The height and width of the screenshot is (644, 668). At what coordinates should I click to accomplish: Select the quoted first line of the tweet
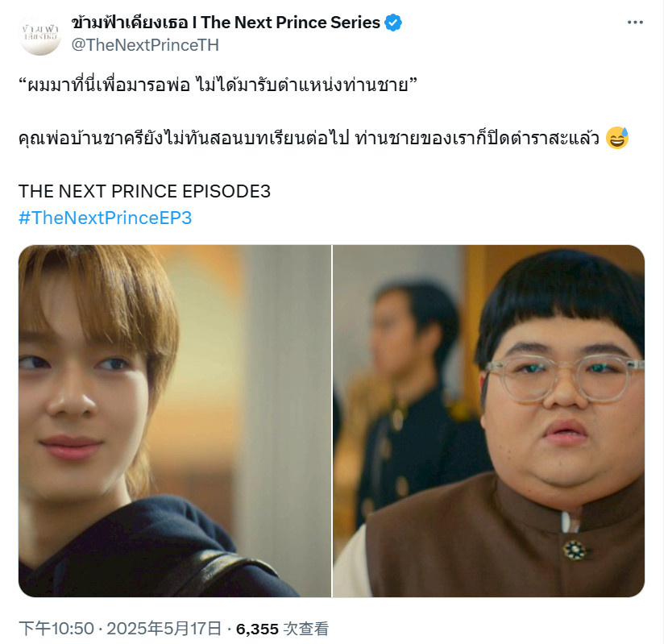(x=218, y=85)
